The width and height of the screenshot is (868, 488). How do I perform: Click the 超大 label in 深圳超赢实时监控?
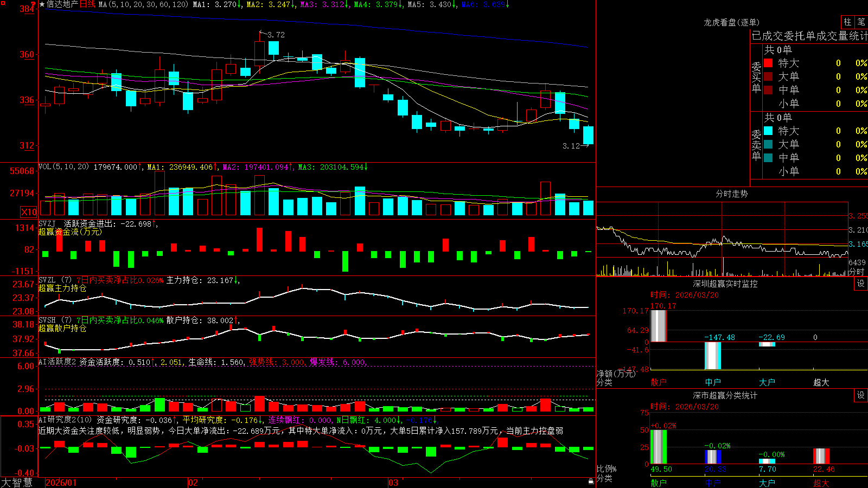821,382
